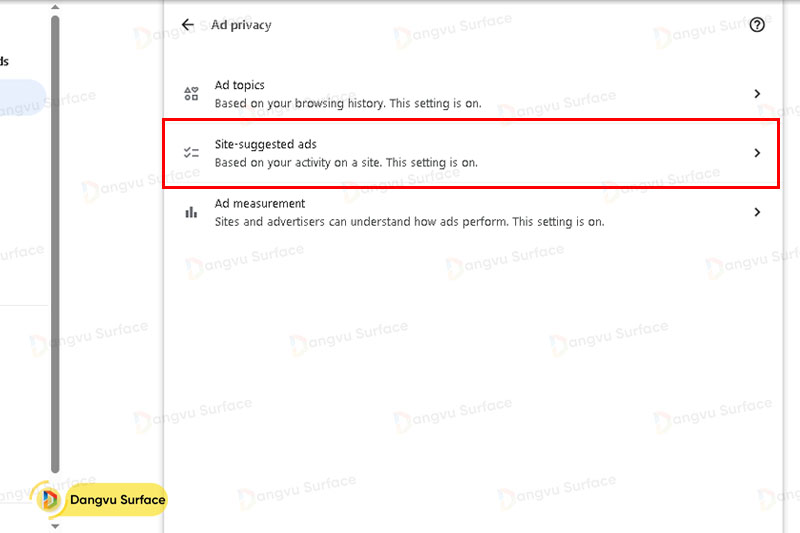
Task: Open the Ad topics setting title
Action: click(x=240, y=86)
